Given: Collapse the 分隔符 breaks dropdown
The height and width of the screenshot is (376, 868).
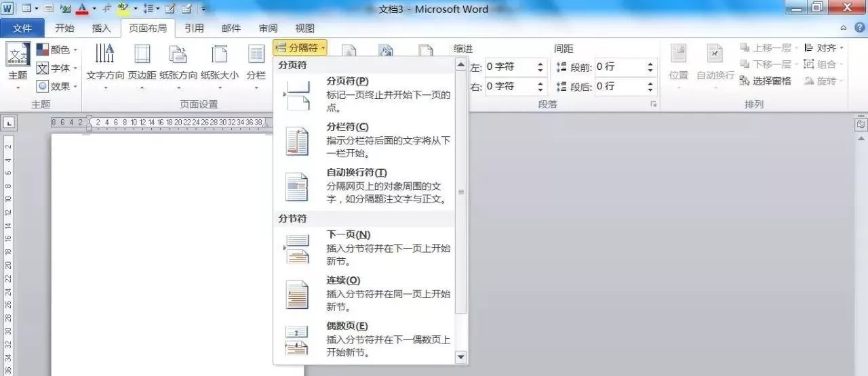Looking at the screenshot, I should coord(300,47).
